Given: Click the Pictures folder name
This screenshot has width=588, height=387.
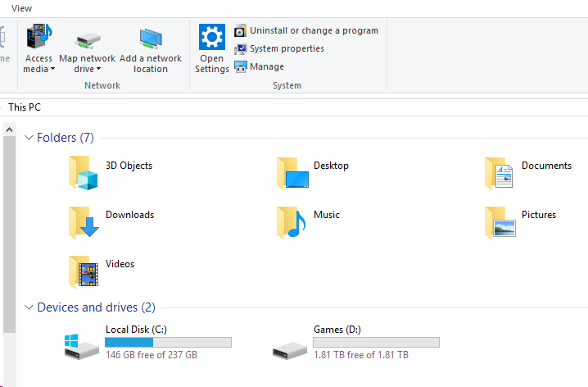Looking at the screenshot, I should coord(539,215).
